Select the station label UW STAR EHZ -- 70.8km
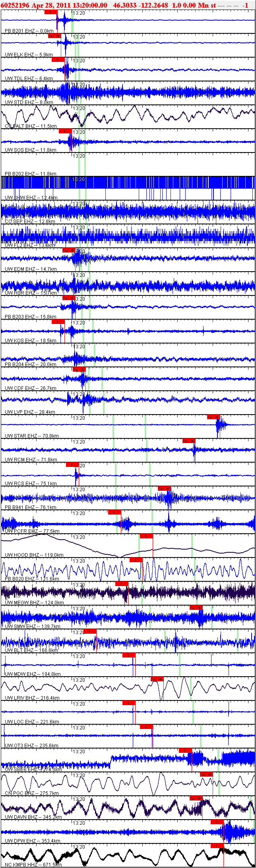256x868 pixels. click(32, 436)
